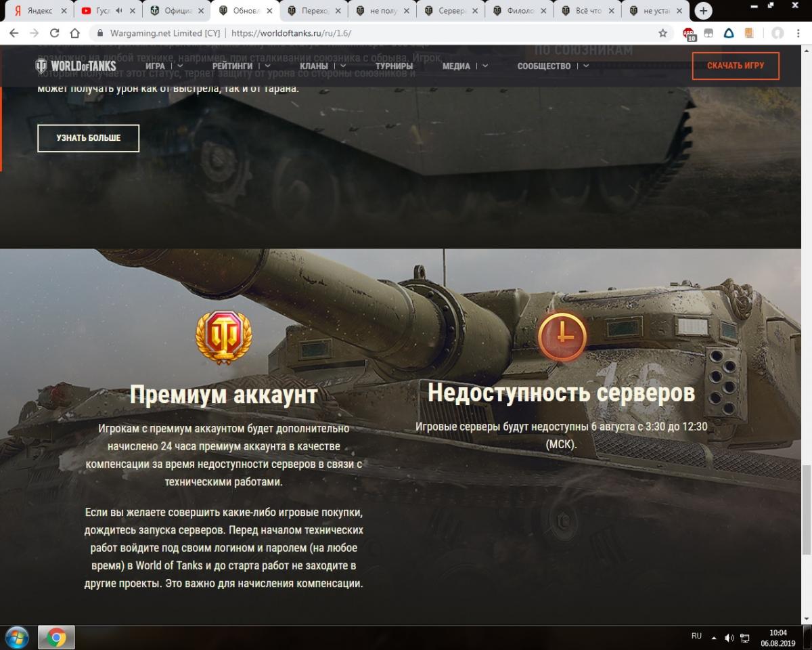Screen dimensions: 812x650
Task: Open the blue triangle extension icon
Action: pos(729,32)
